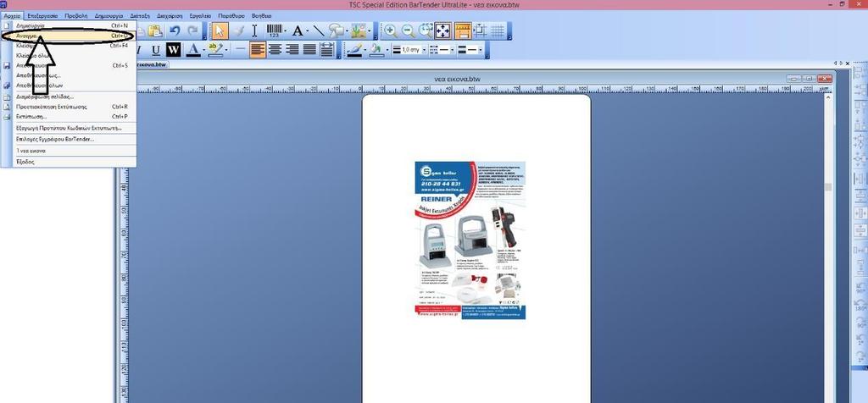Open the font color dropdown arrow
868x403 pixels.
pos(203,50)
